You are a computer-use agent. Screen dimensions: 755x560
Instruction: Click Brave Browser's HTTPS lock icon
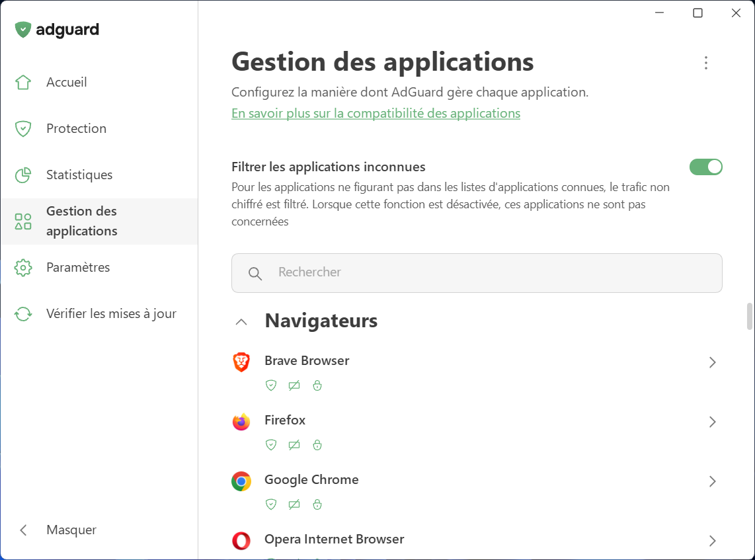317,385
